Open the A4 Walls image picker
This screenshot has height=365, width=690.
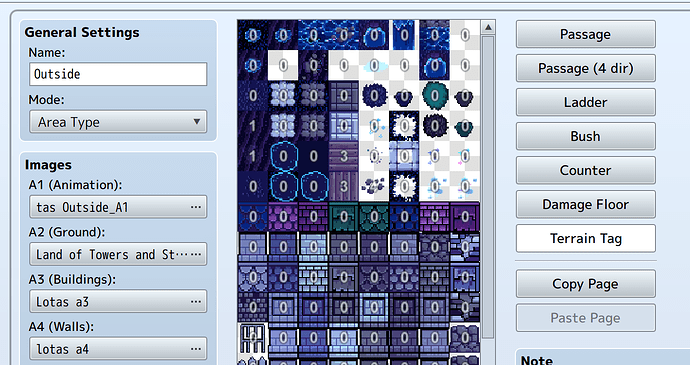pos(118,349)
